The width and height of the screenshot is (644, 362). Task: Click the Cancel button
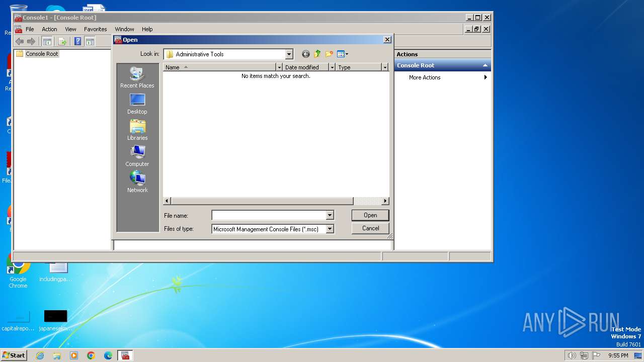click(370, 228)
